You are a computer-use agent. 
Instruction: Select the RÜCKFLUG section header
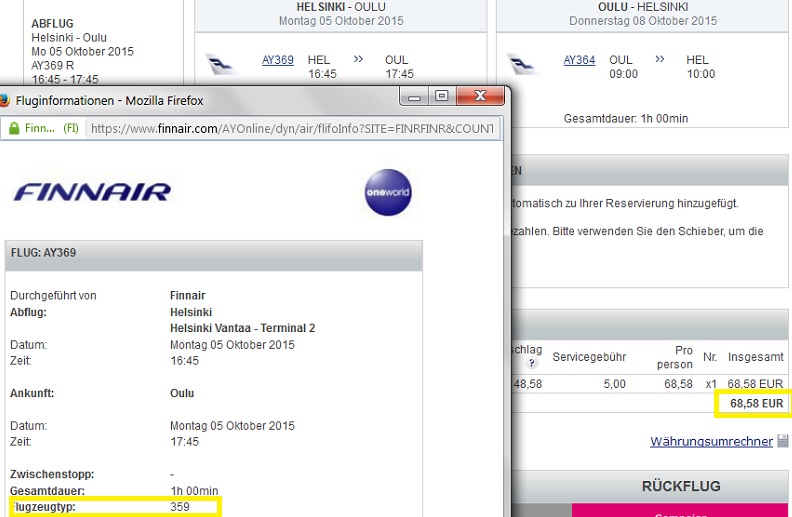click(681, 486)
